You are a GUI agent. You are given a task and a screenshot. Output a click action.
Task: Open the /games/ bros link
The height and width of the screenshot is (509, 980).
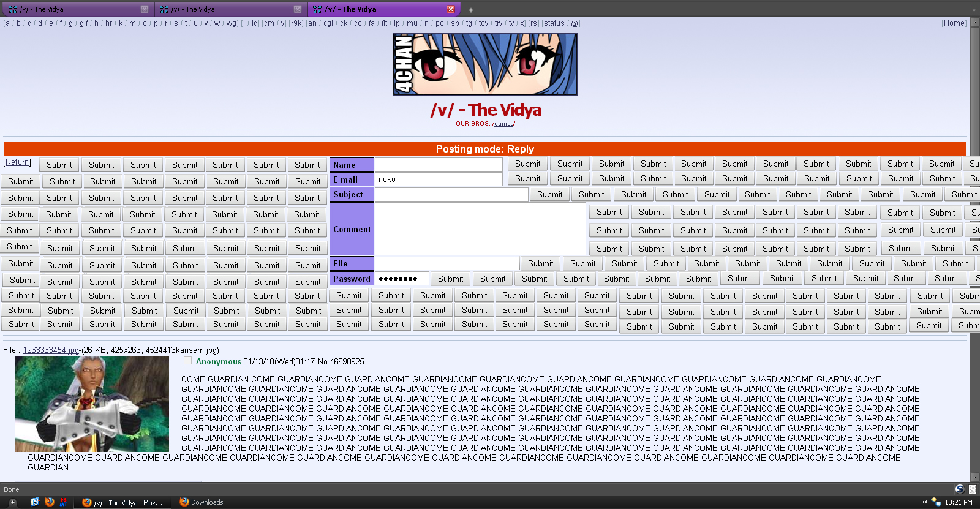coord(503,124)
